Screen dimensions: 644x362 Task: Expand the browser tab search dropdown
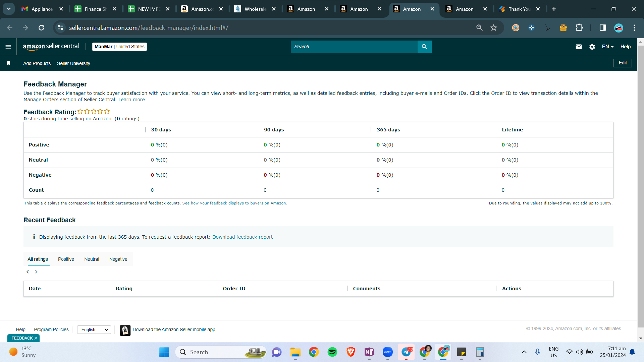click(9, 9)
